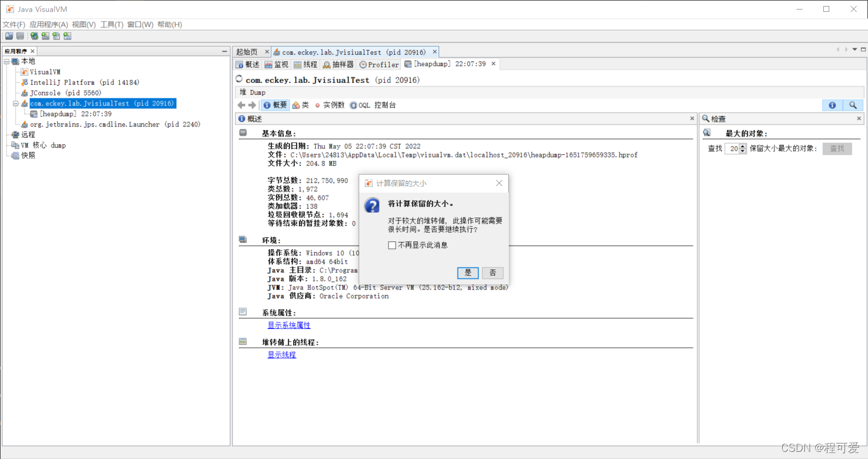Screen dimensions: 868x459
Task: Increase the object count stepper up arrow
Action: tap(742, 147)
